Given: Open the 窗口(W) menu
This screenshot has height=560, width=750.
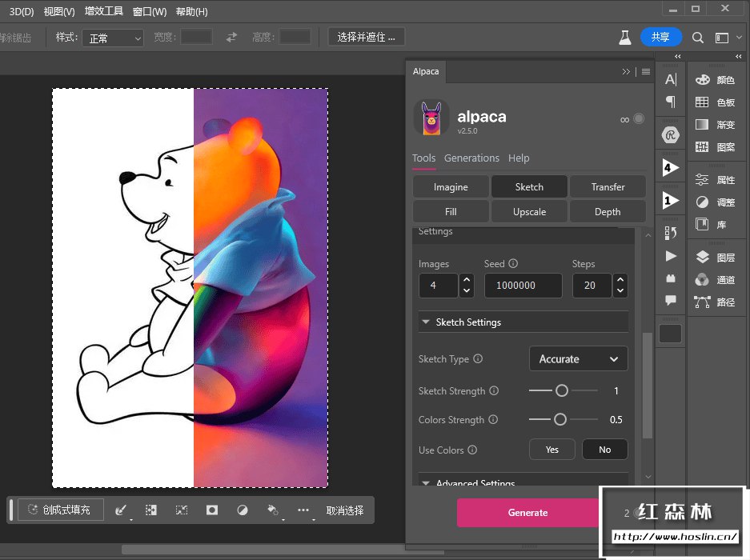Looking at the screenshot, I should 150,11.
